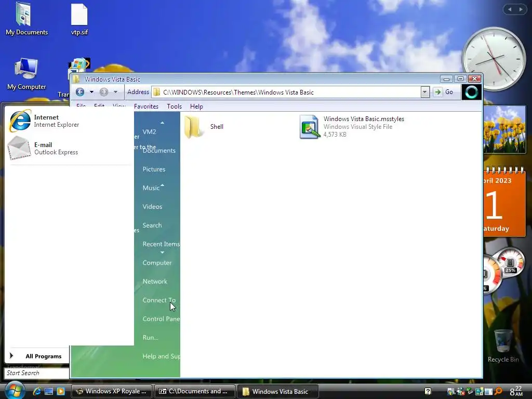Screen dimensions: 532x399
Task: Select vtp.sif file on desktop
Action: (x=79, y=19)
